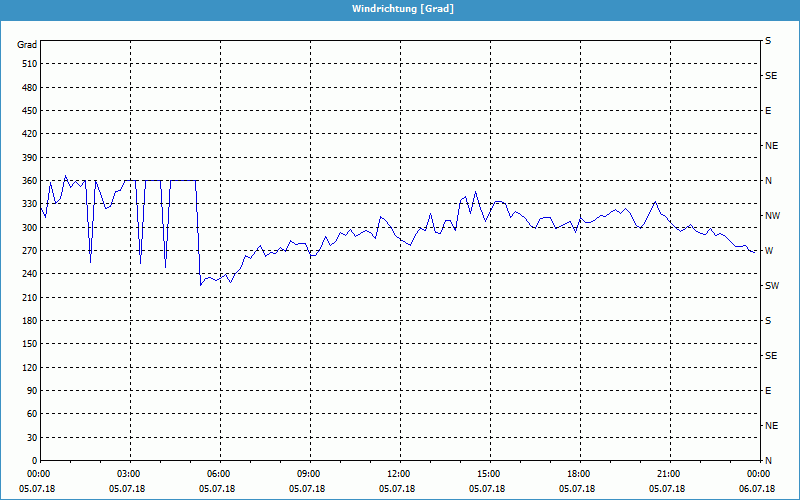Screen dimensions: 800x500
Task: Click the 90 y-axis tick label
Action: point(31,391)
